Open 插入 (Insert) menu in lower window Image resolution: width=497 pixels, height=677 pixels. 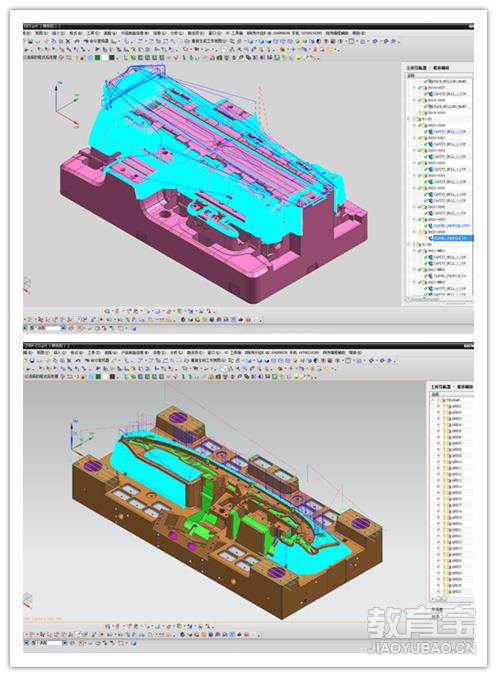click(x=58, y=352)
